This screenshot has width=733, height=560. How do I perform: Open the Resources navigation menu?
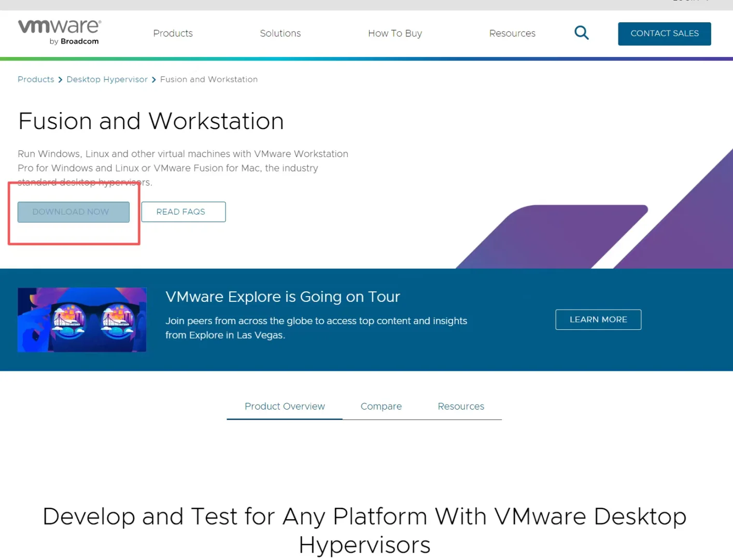click(x=512, y=33)
